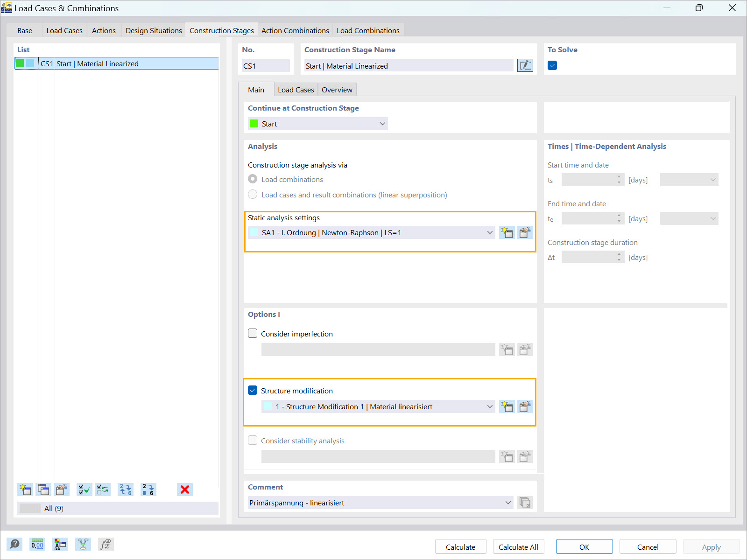Click the colored squares display settings icon
Screen dimensions: 747x560
[60, 544]
